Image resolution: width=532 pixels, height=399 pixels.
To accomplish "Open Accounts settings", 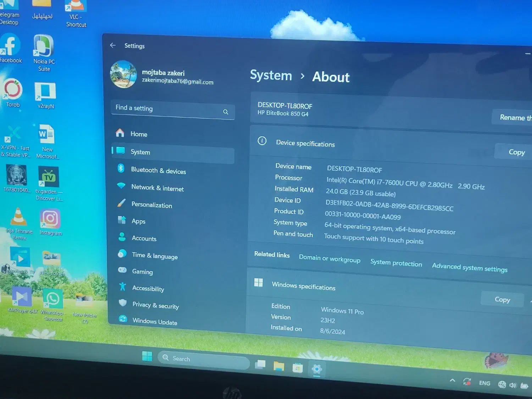I will tap(144, 238).
